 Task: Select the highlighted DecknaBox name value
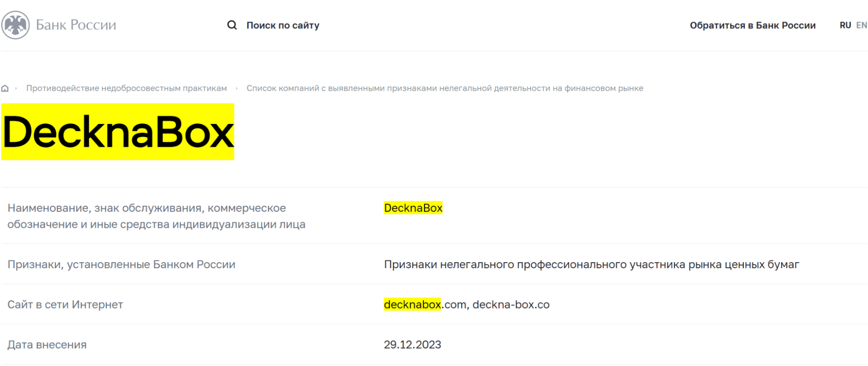[413, 208]
